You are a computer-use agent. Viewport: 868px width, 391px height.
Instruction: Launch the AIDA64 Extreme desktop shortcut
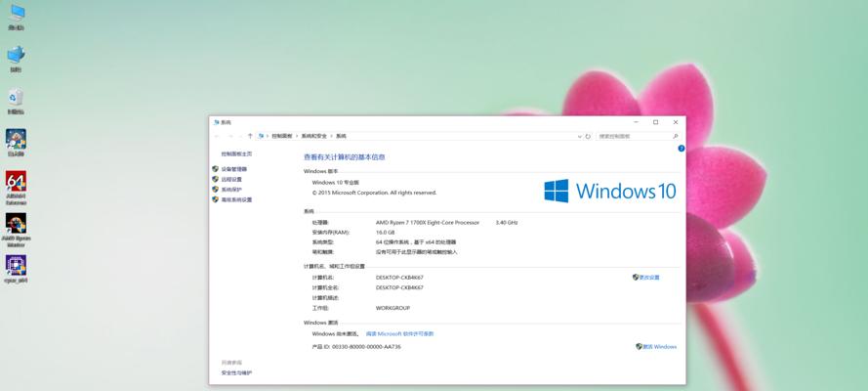point(16,188)
